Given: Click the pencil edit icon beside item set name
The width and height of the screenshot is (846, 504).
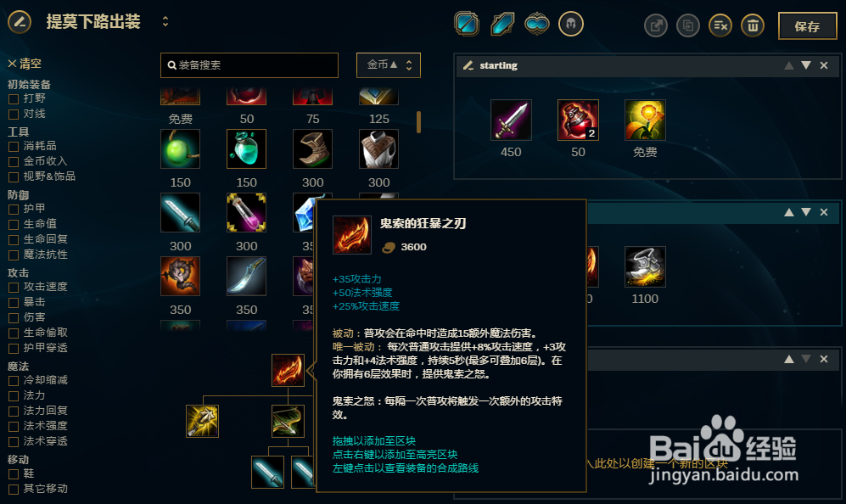Looking at the screenshot, I should click(20, 22).
